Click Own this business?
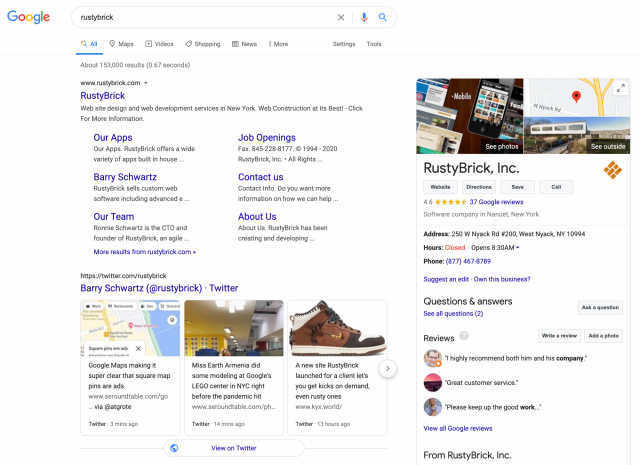Screen dimensions: 640x465 (x=502, y=279)
